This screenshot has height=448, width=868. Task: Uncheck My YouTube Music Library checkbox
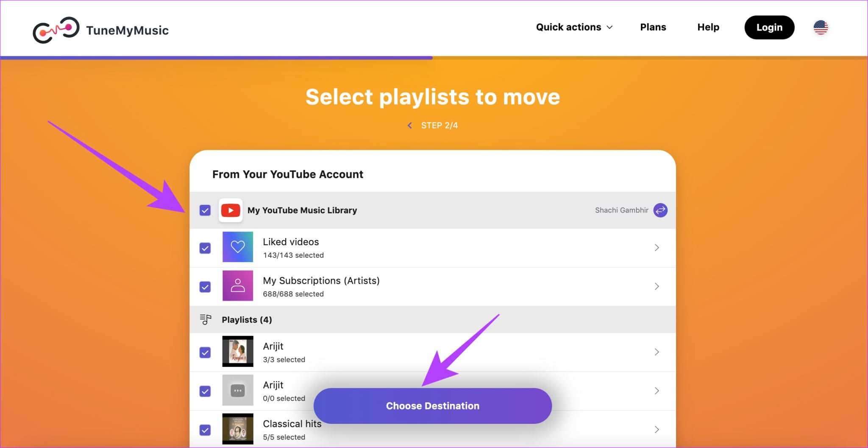tap(205, 210)
